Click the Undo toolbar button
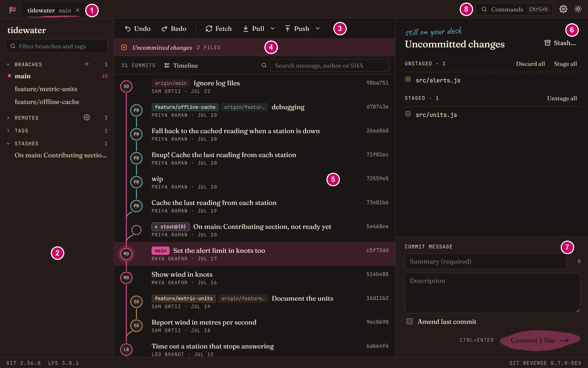The image size is (588, 368). coord(138,29)
